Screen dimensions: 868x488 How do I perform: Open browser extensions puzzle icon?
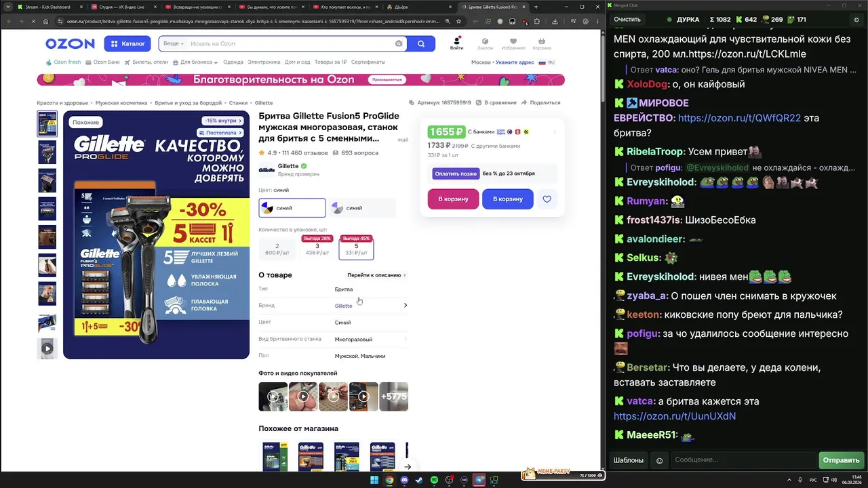[x=537, y=21]
